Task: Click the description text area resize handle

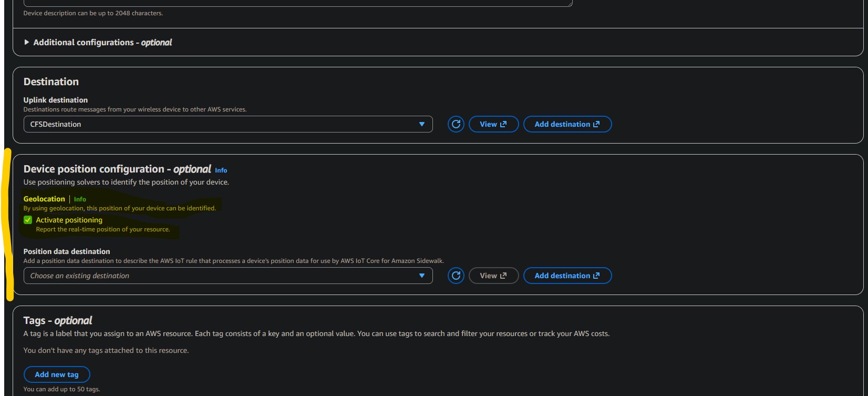Action: (569, 3)
